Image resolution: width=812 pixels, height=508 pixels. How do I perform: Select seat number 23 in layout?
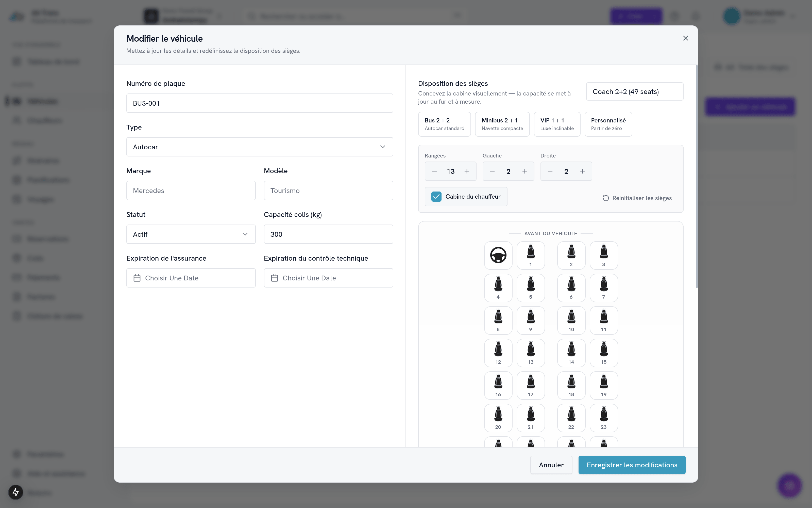(x=604, y=418)
